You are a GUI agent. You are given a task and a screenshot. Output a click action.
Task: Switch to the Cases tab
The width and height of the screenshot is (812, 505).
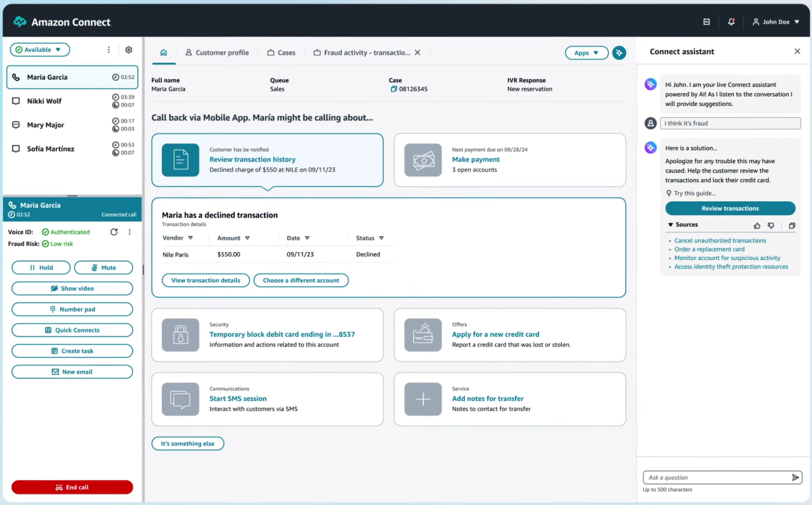click(x=281, y=52)
